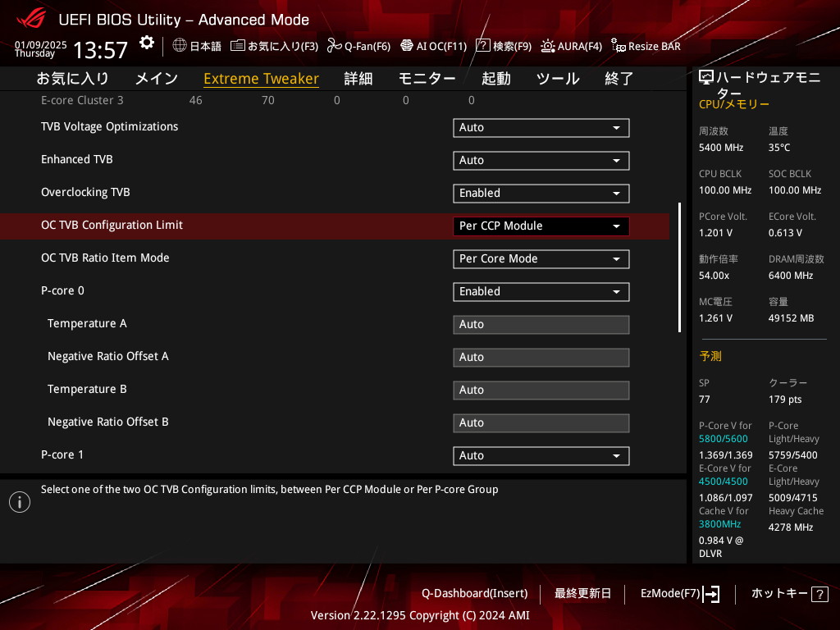Open the Enhanced TVB dropdown
The height and width of the screenshot is (630, 840).
tap(541, 161)
